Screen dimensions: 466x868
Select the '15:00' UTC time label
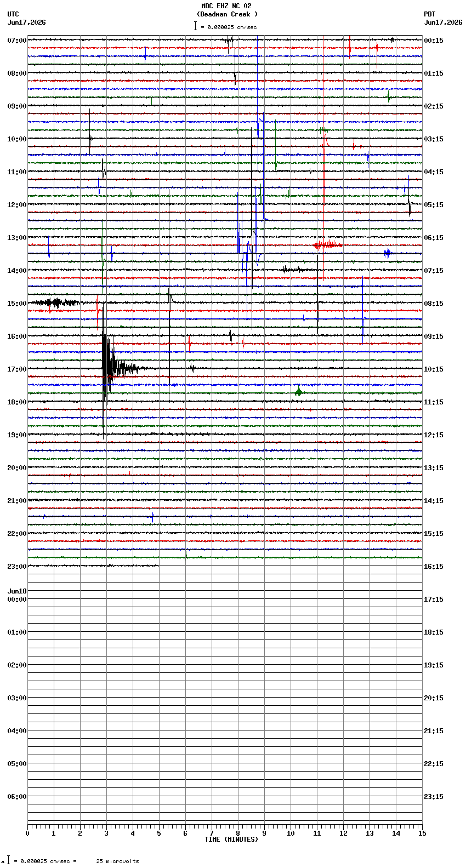pos(17,304)
